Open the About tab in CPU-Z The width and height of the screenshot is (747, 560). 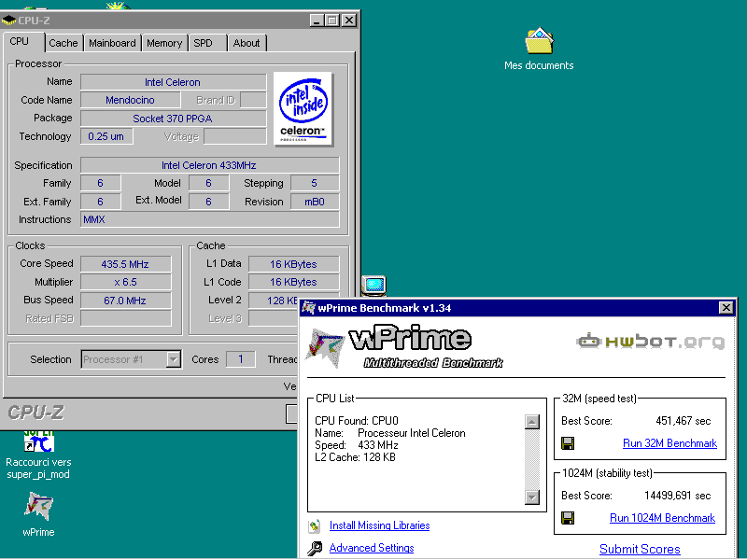[x=247, y=43]
